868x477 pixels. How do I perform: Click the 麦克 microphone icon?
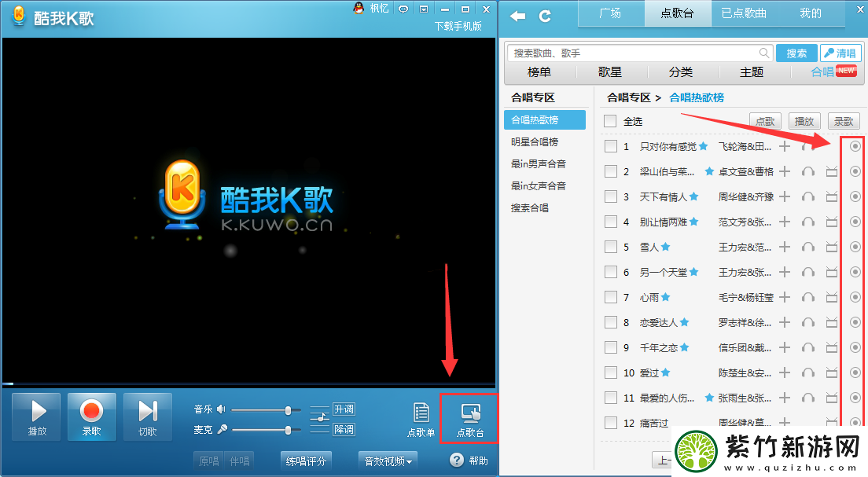click(x=222, y=429)
